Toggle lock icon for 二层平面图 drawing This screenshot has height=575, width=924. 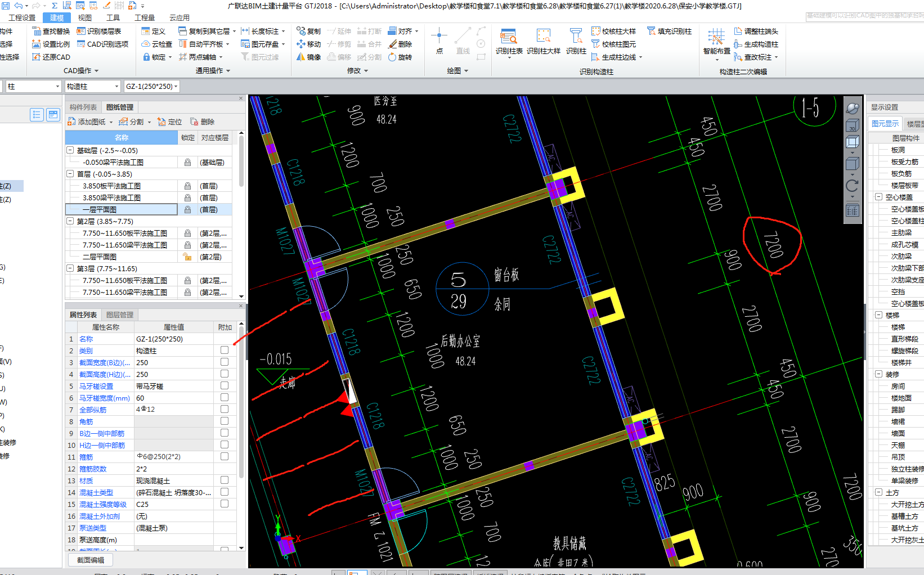[187, 257]
